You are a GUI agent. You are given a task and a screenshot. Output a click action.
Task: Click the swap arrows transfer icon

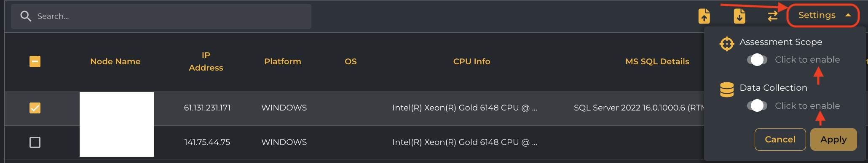point(772,16)
